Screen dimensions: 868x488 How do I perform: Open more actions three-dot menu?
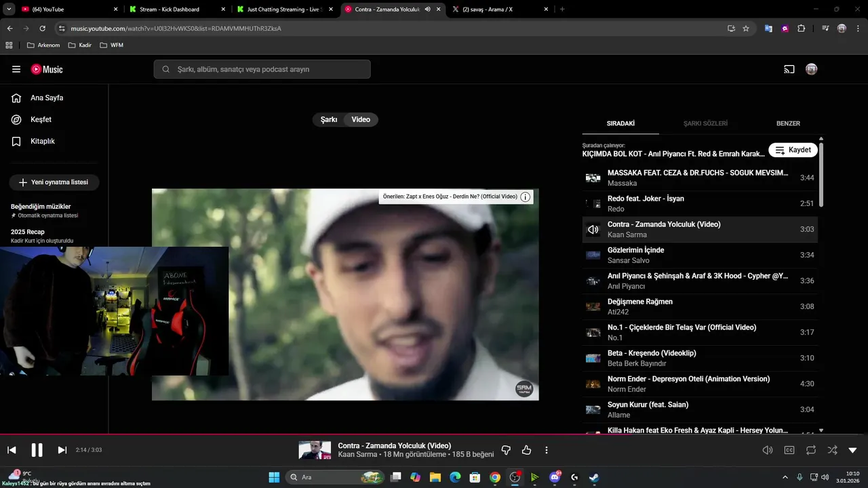coord(547,450)
